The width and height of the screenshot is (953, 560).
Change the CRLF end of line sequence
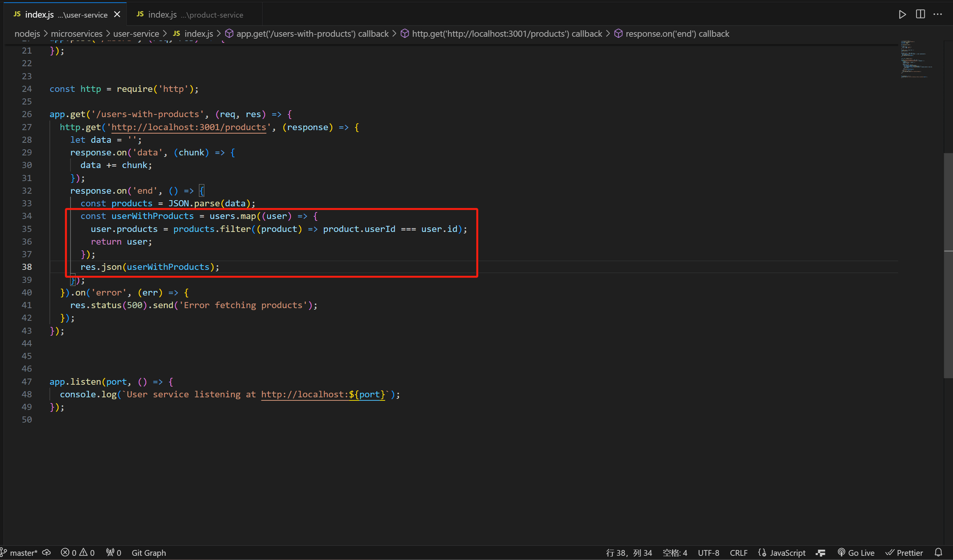click(739, 552)
